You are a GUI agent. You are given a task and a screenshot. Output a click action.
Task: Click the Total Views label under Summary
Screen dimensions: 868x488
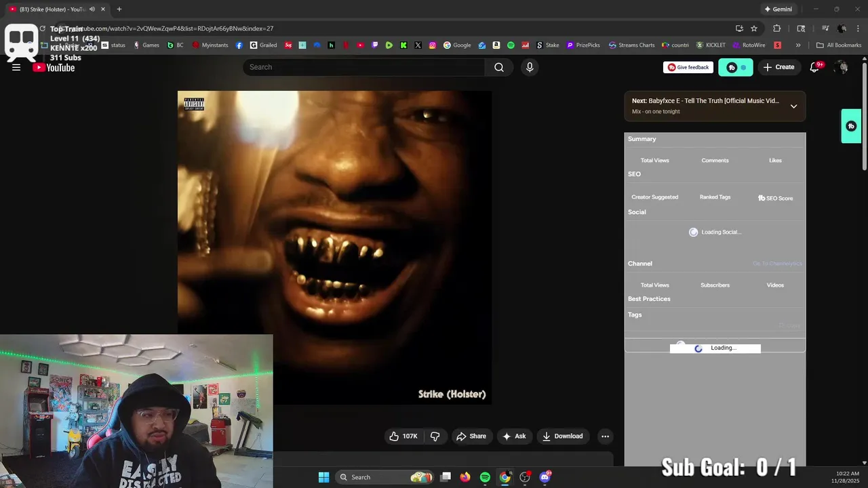655,161
